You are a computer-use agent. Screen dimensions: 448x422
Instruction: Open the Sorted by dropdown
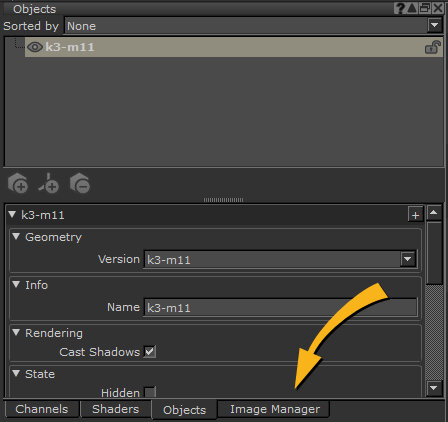pos(435,25)
